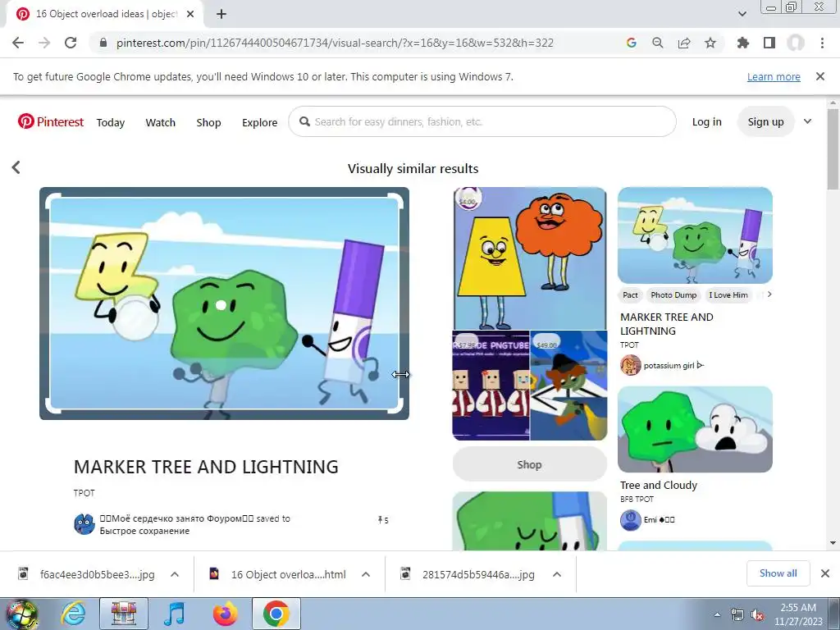Show hidden system tray icons
840x630 pixels.
(717, 614)
